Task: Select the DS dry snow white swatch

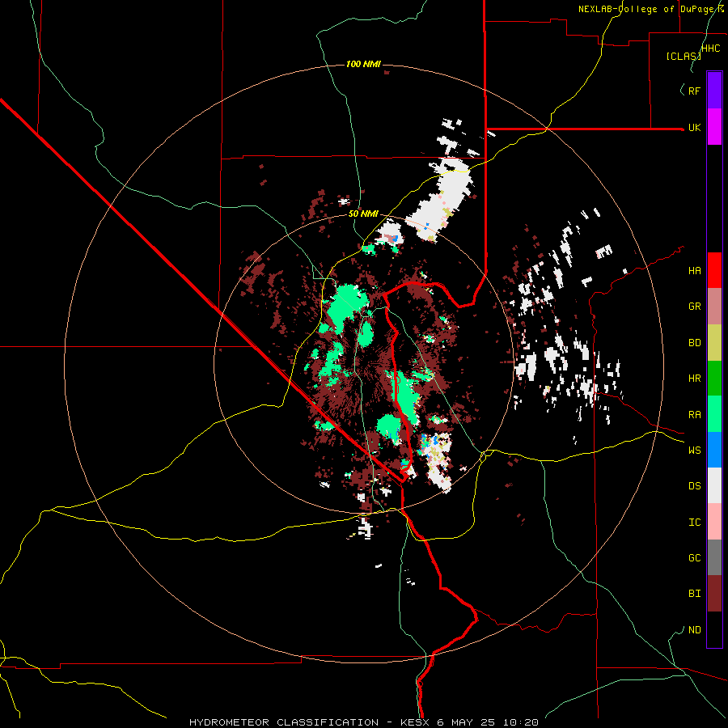Action: pos(714,485)
